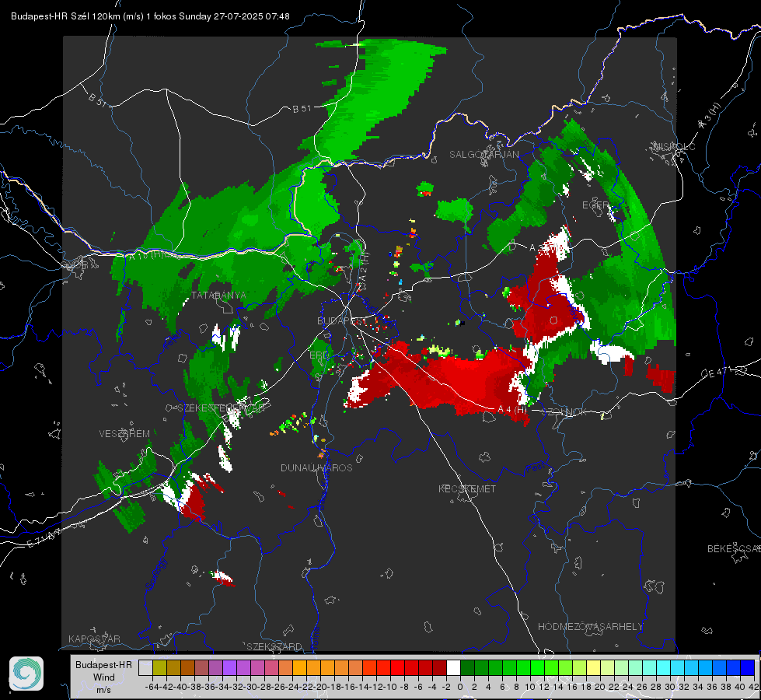
Task: Click the ERD town label
Action: tap(319, 355)
